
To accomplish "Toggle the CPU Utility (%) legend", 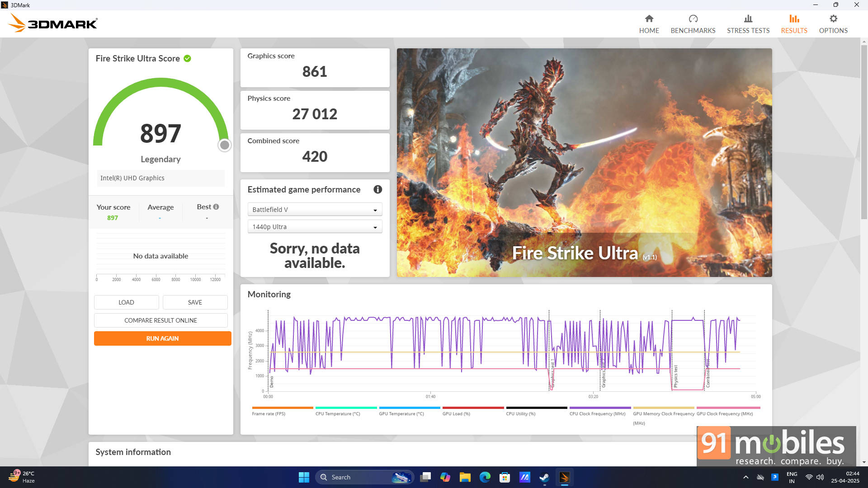I will click(x=536, y=411).
